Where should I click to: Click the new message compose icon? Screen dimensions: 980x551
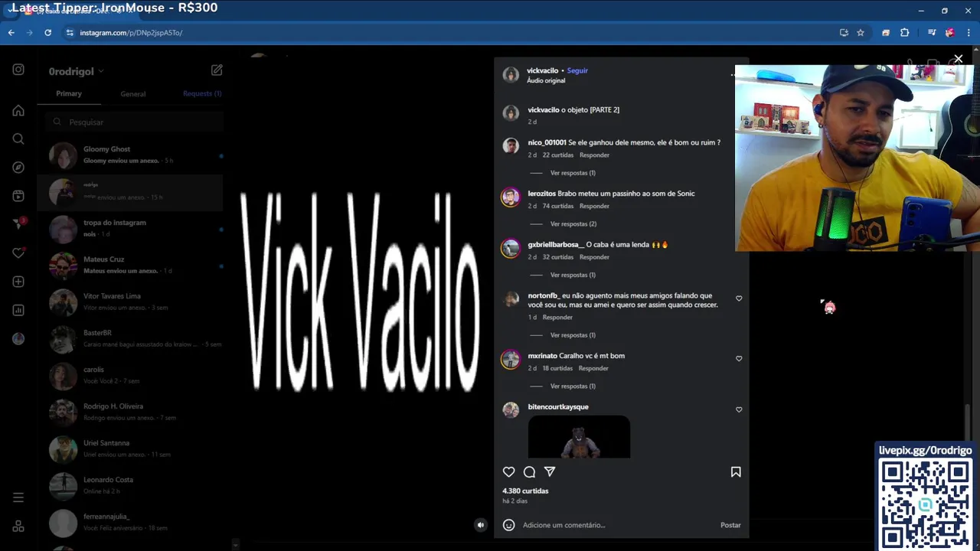[x=217, y=70]
